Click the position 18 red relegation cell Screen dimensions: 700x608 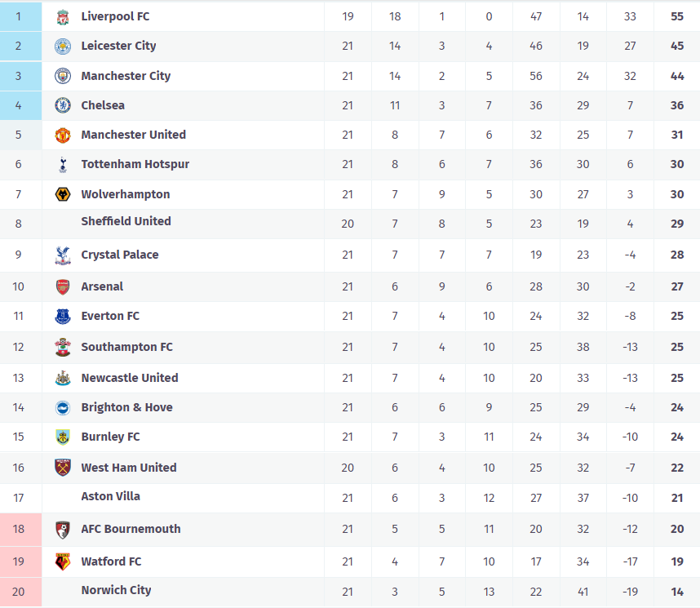click(x=20, y=529)
